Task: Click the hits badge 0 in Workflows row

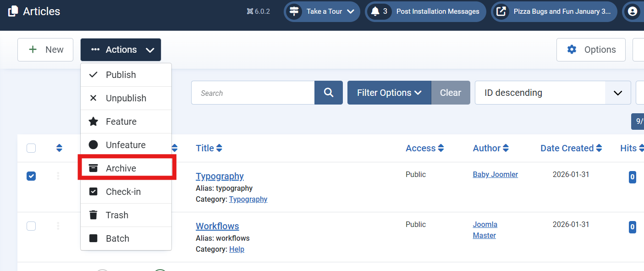Action: [633, 227]
